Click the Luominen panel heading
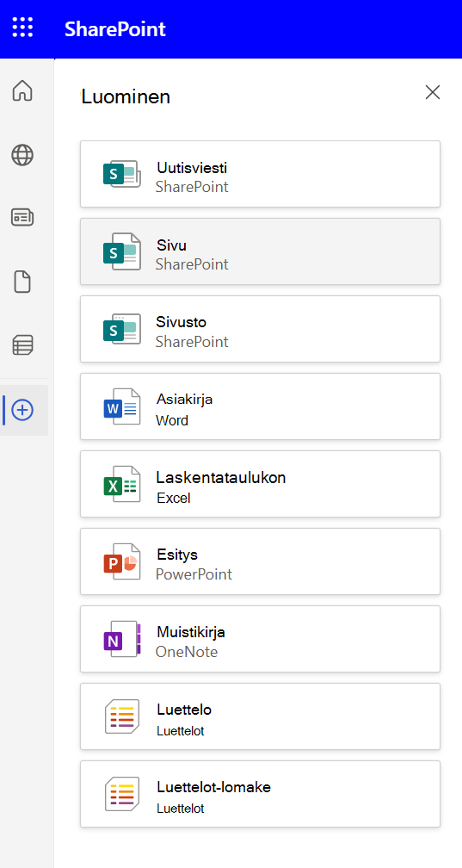 [126, 96]
